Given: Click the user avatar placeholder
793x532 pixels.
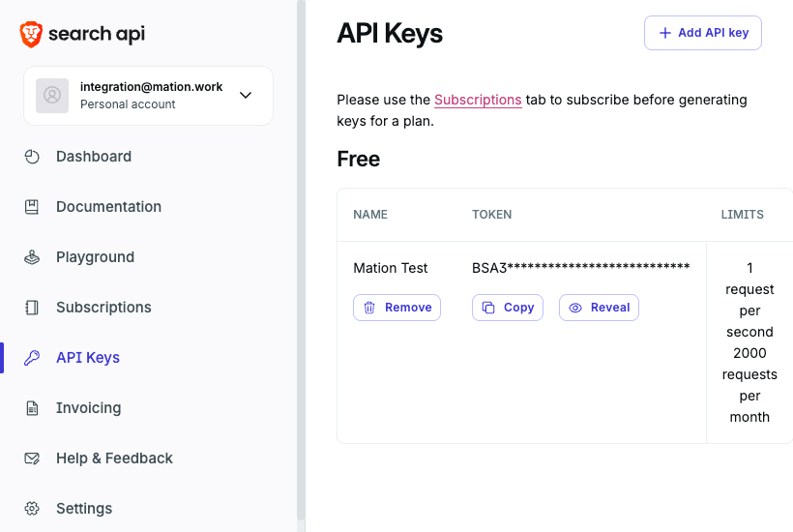Looking at the screenshot, I should 52,95.
